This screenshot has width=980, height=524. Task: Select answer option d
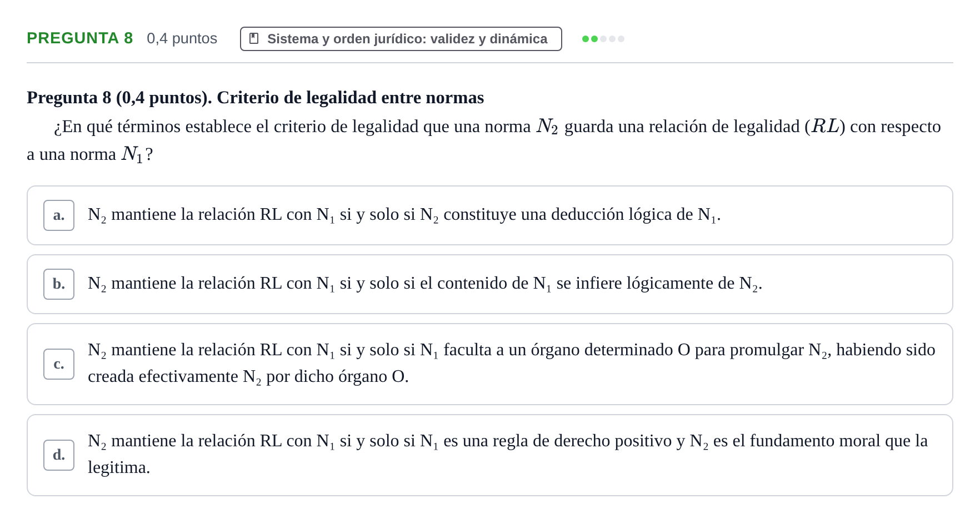tap(489, 455)
